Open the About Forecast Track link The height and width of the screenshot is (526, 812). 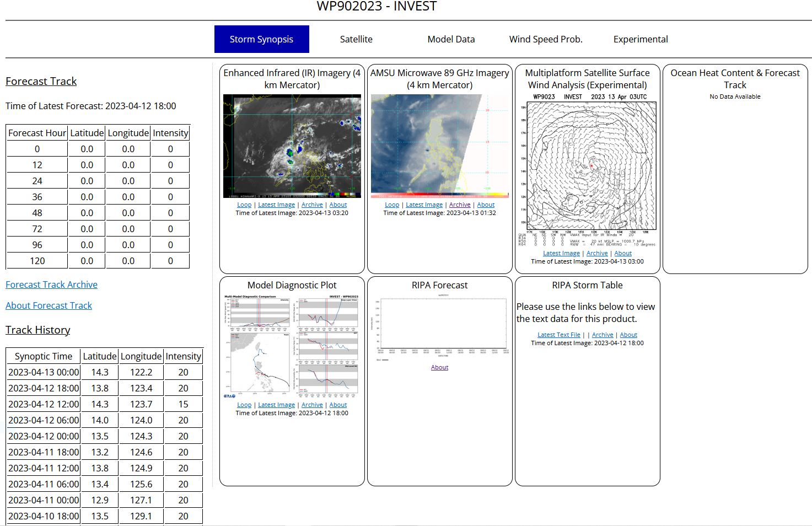click(x=49, y=305)
